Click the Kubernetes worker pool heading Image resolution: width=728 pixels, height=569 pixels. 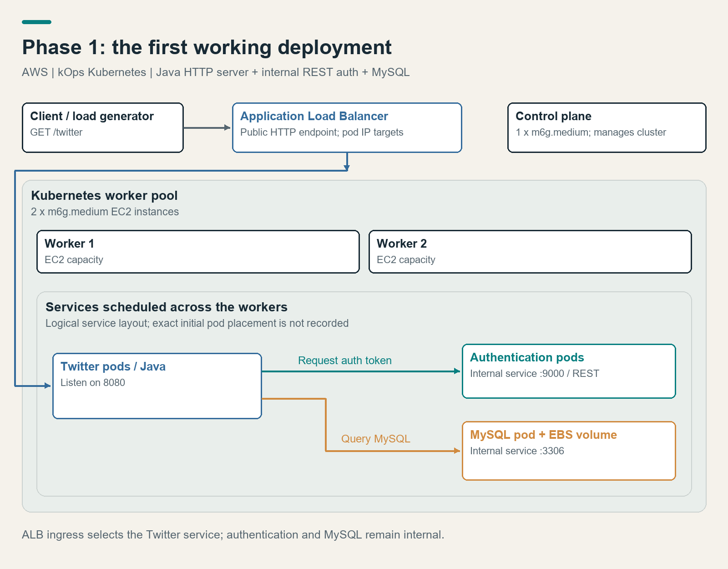click(104, 196)
